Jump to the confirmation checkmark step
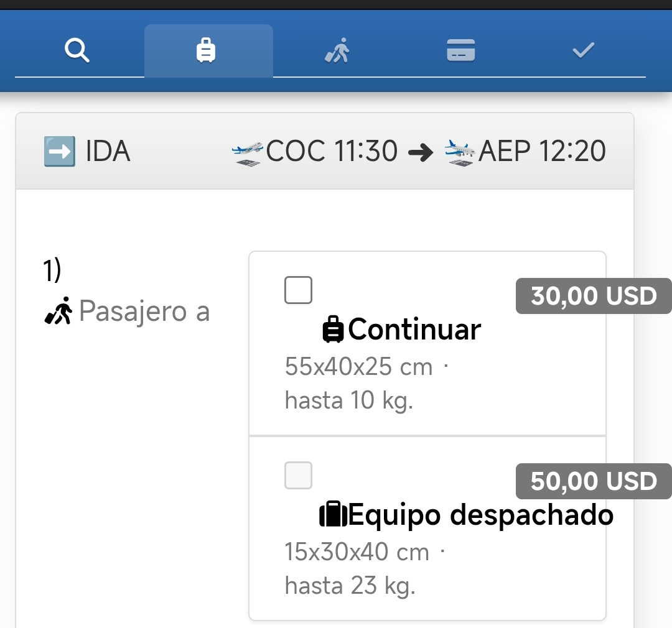The width and height of the screenshot is (672, 628). (583, 50)
